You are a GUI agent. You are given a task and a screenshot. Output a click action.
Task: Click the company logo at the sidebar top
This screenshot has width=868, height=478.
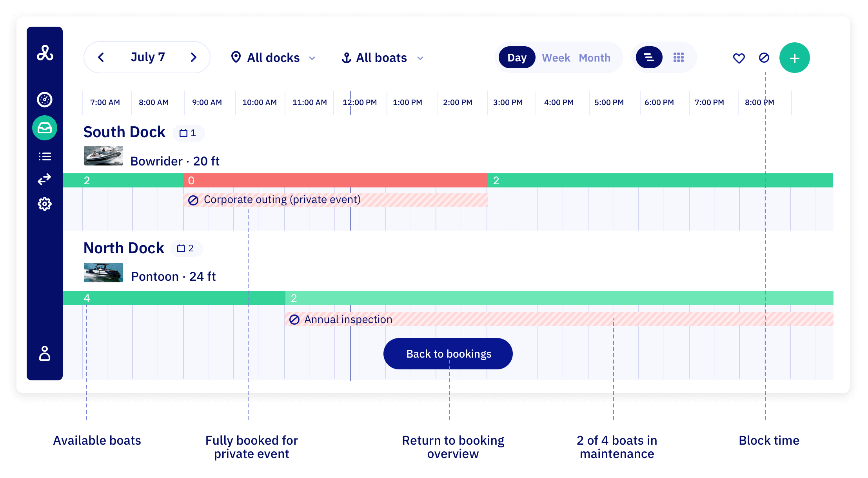pos(44,52)
